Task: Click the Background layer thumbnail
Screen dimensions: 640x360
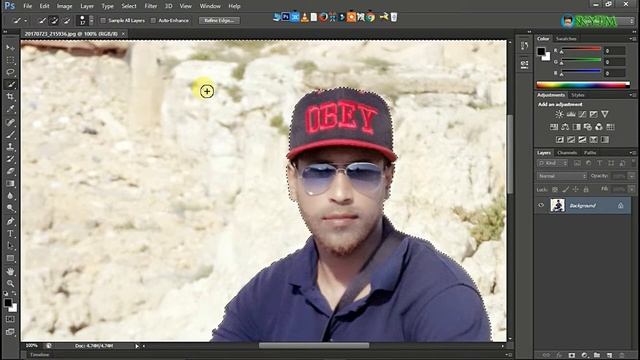Action: (557, 205)
